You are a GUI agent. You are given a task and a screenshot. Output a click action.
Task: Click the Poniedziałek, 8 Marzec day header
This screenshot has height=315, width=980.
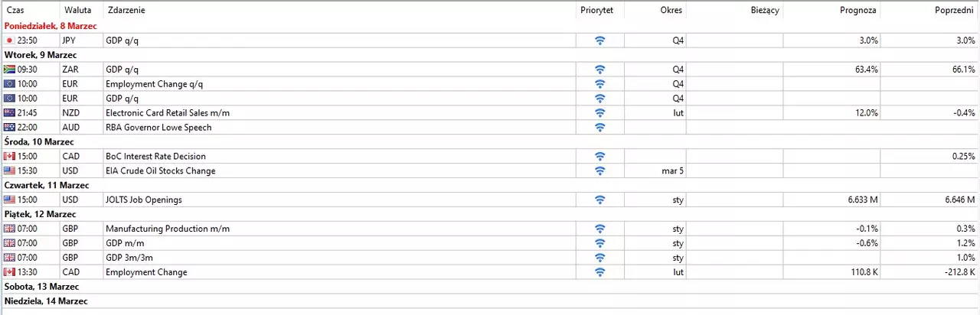click(51, 26)
